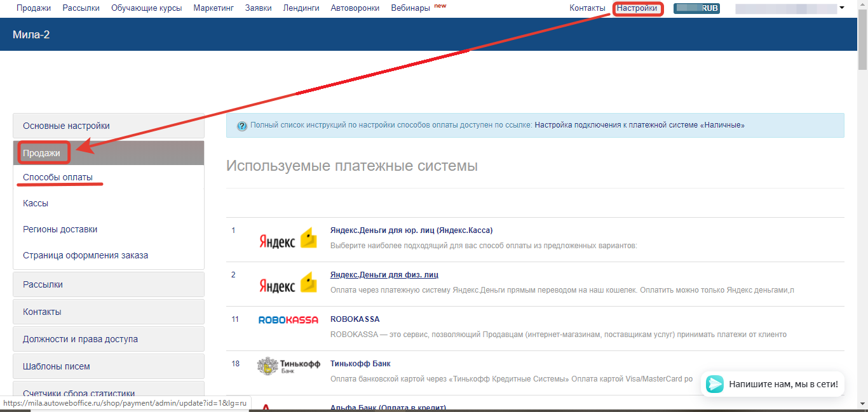Expand Должности и права доступа section

point(108,339)
